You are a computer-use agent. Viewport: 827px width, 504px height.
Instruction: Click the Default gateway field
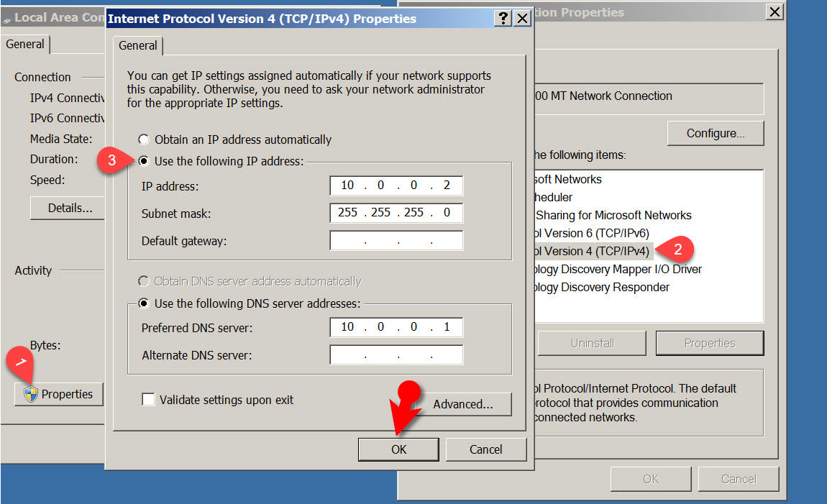(x=397, y=240)
